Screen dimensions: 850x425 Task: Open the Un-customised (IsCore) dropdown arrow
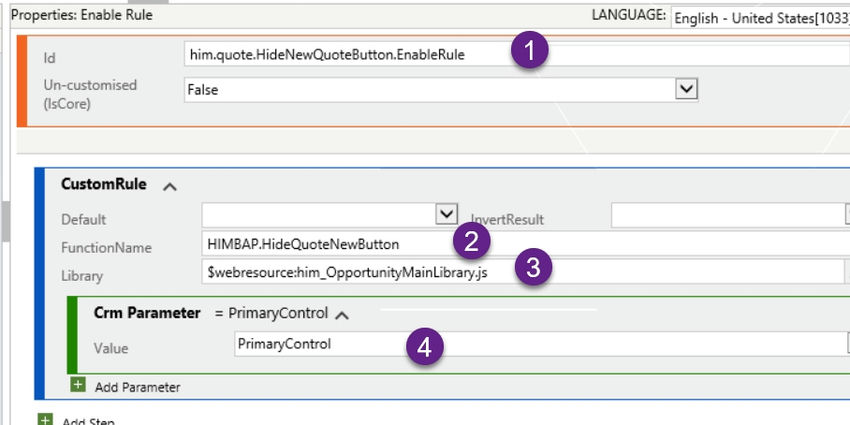(686, 89)
